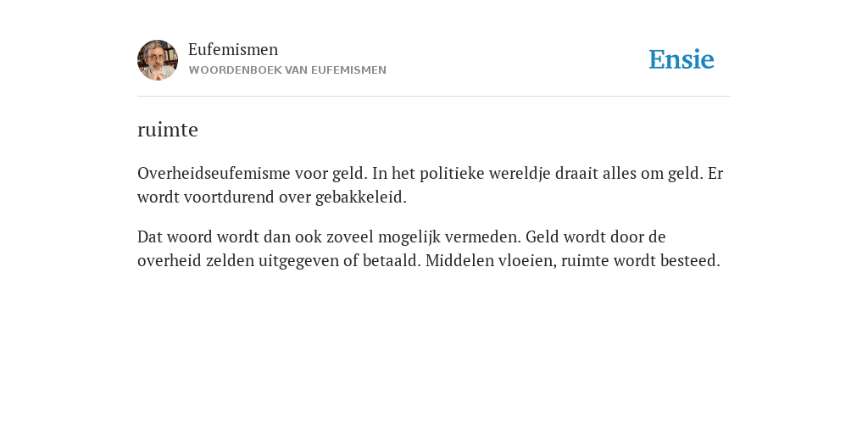
Task: Click the phrase 'Middelen vloeien'
Action: 489,261
